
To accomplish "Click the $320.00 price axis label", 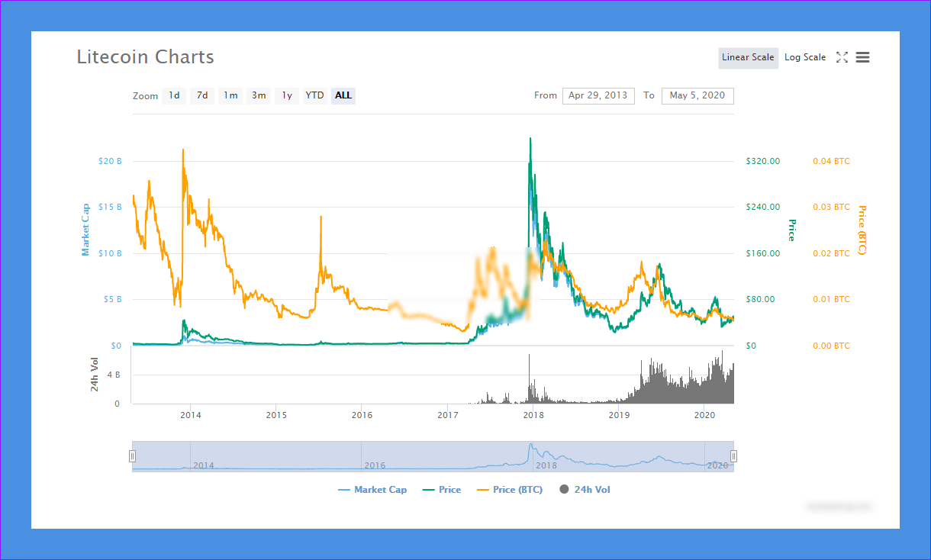I will (x=763, y=161).
